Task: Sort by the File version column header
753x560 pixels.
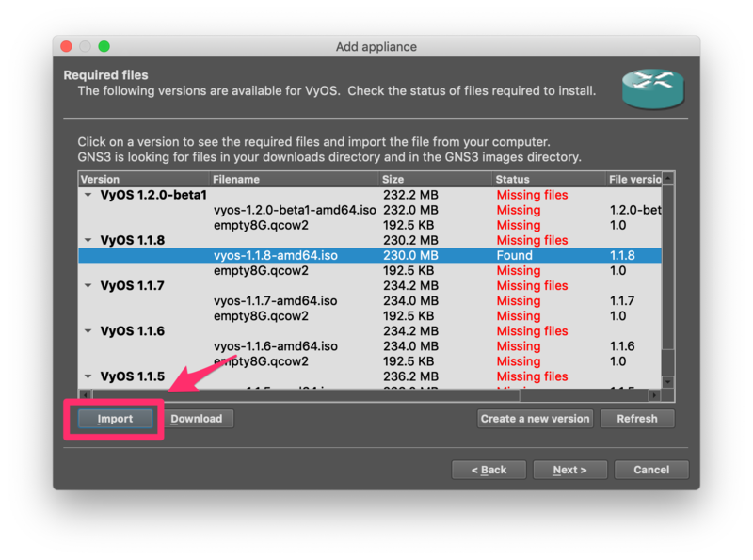Action: coord(633,179)
